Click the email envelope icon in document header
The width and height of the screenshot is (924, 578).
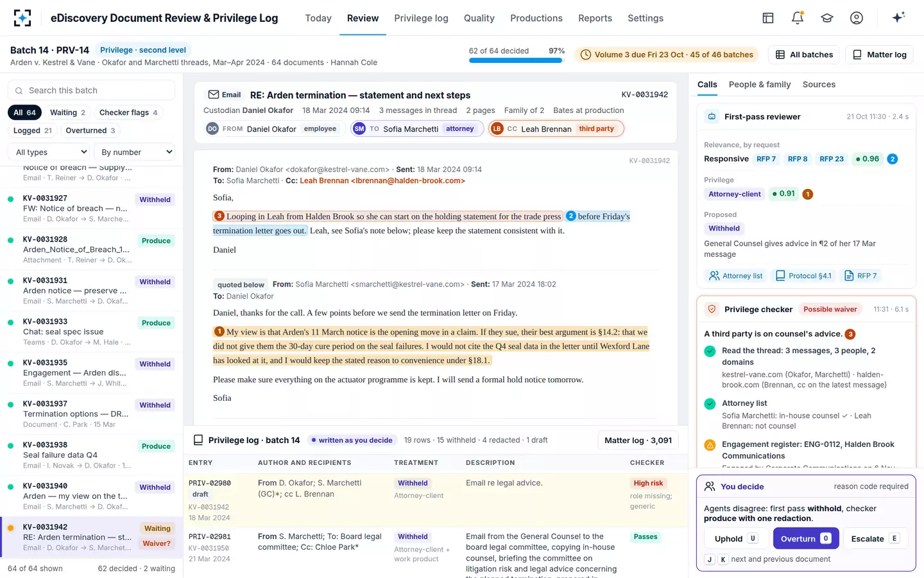pyautogui.click(x=214, y=94)
